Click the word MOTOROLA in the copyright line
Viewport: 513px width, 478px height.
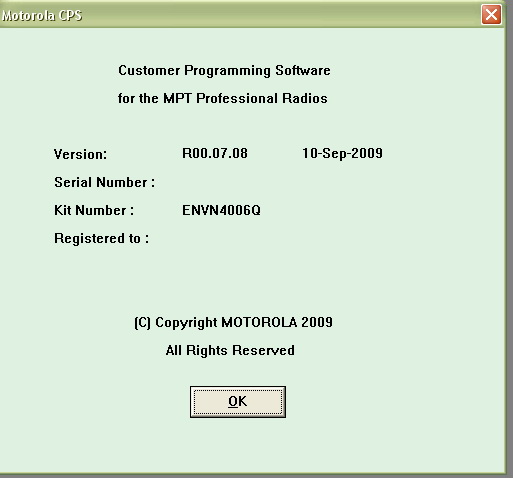259,322
